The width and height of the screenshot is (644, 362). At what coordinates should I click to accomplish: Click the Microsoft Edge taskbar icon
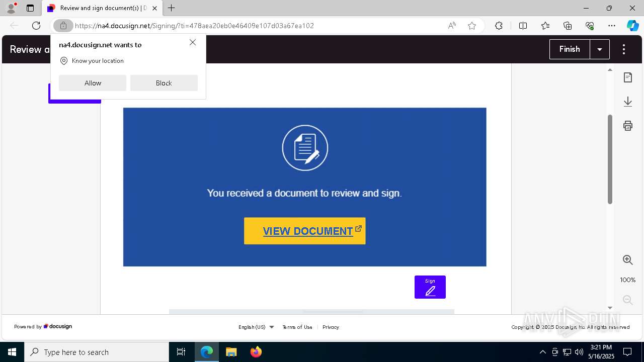pos(207,352)
